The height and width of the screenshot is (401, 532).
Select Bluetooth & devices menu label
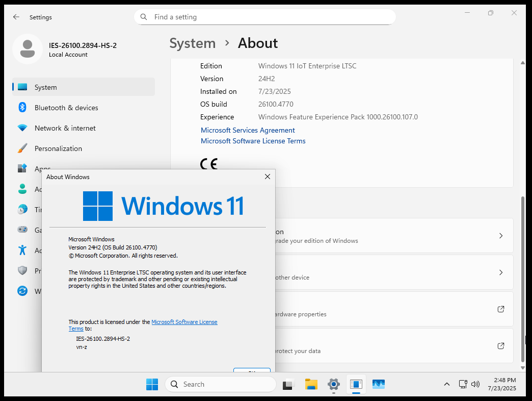point(66,108)
